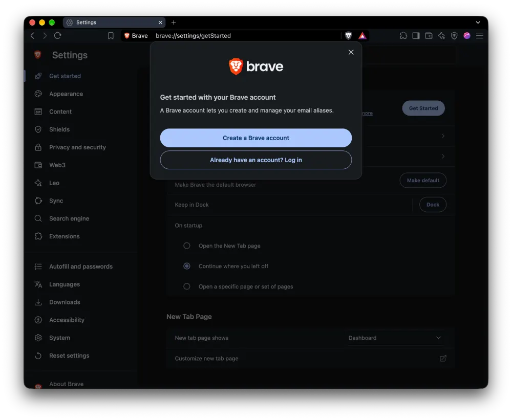The height and width of the screenshot is (420, 512).
Task: Go forward with the forward arrow
Action: pos(45,36)
